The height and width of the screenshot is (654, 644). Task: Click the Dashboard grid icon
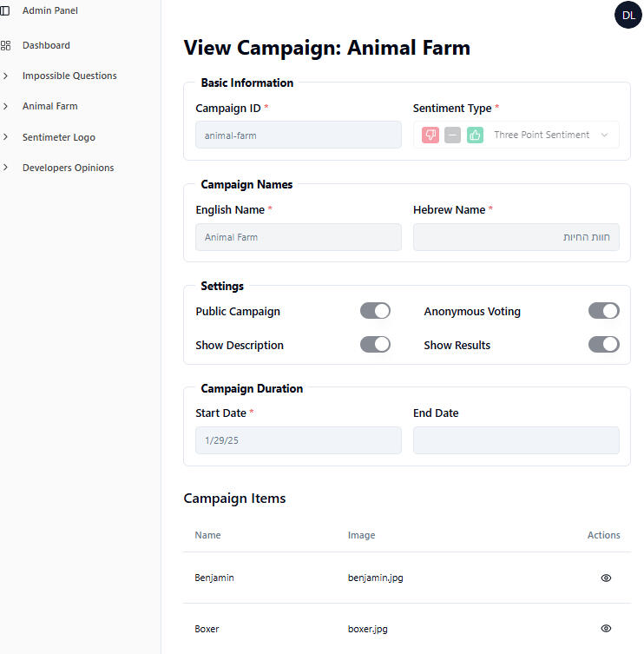click(x=5, y=45)
